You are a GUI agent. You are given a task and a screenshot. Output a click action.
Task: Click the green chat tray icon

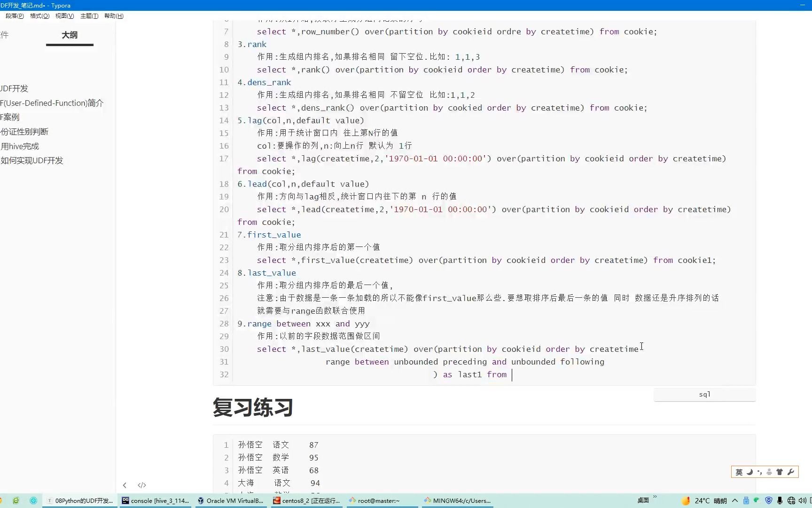tap(757, 500)
